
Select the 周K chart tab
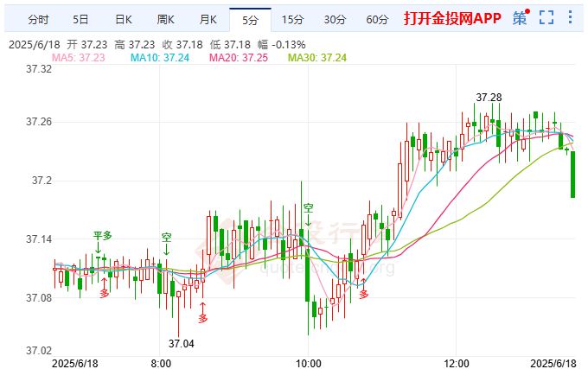click(165, 19)
